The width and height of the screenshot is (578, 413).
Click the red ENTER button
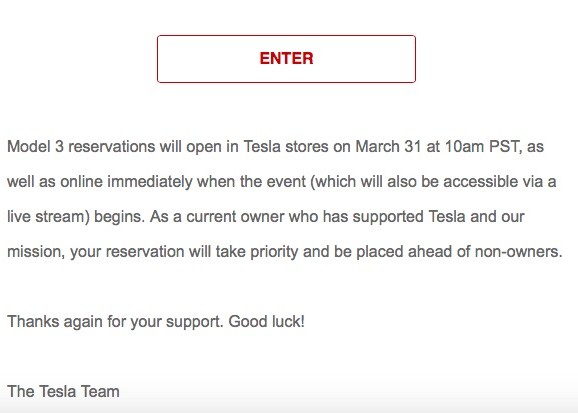point(286,59)
